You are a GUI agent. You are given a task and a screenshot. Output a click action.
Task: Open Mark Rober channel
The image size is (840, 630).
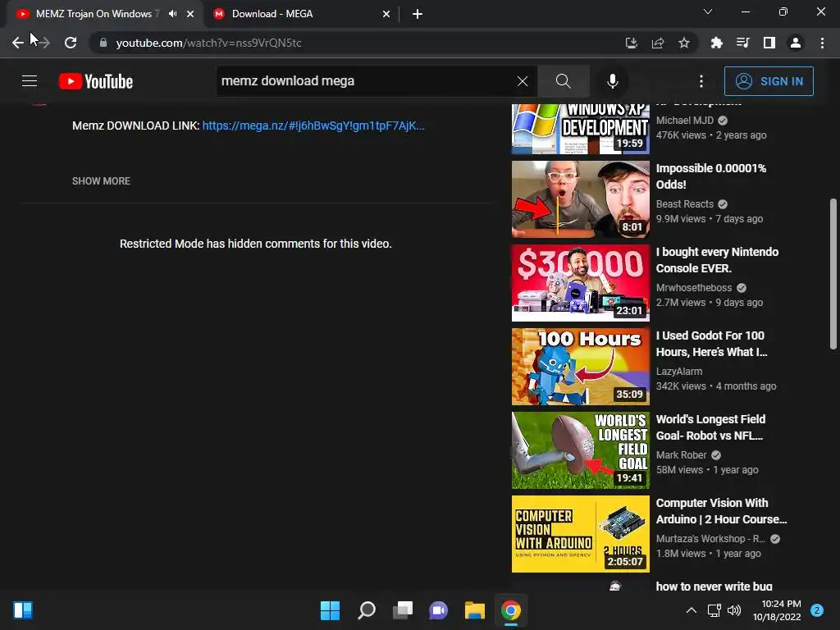681,454
